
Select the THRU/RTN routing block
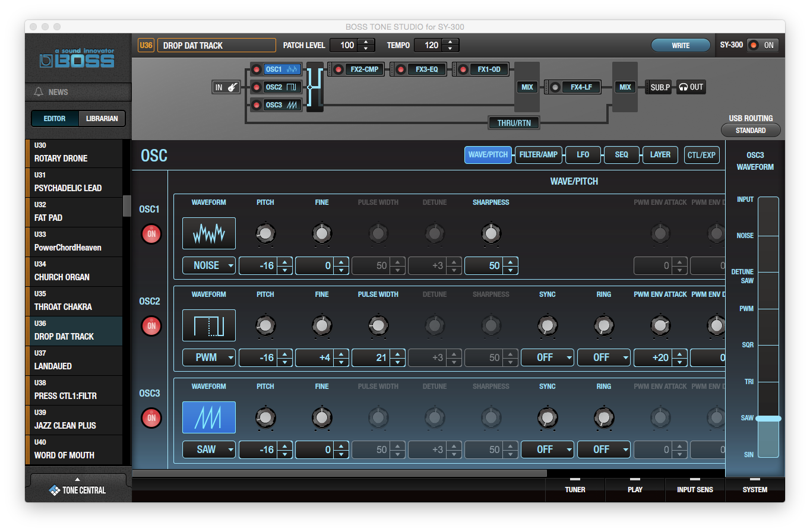coord(513,122)
